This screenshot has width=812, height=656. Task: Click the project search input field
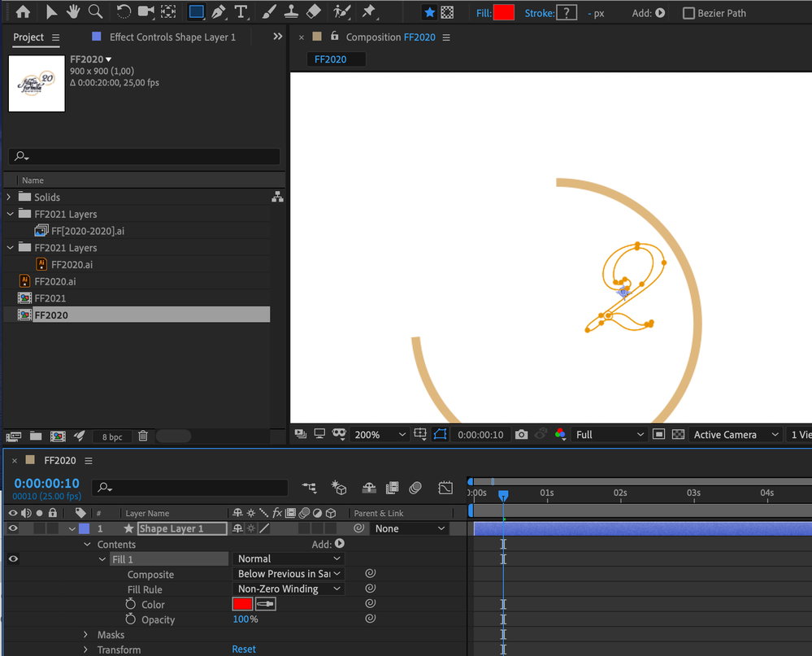pos(145,157)
